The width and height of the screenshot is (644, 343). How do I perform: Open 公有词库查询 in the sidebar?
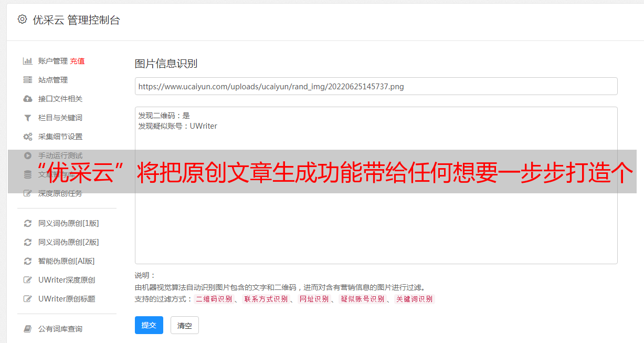tap(60, 329)
